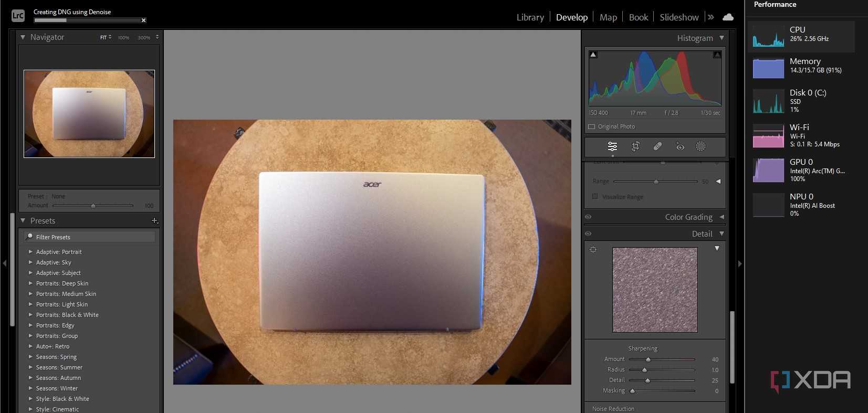The image size is (868, 413).
Task: Collapse the right panel group arrow
Action: point(740,263)
